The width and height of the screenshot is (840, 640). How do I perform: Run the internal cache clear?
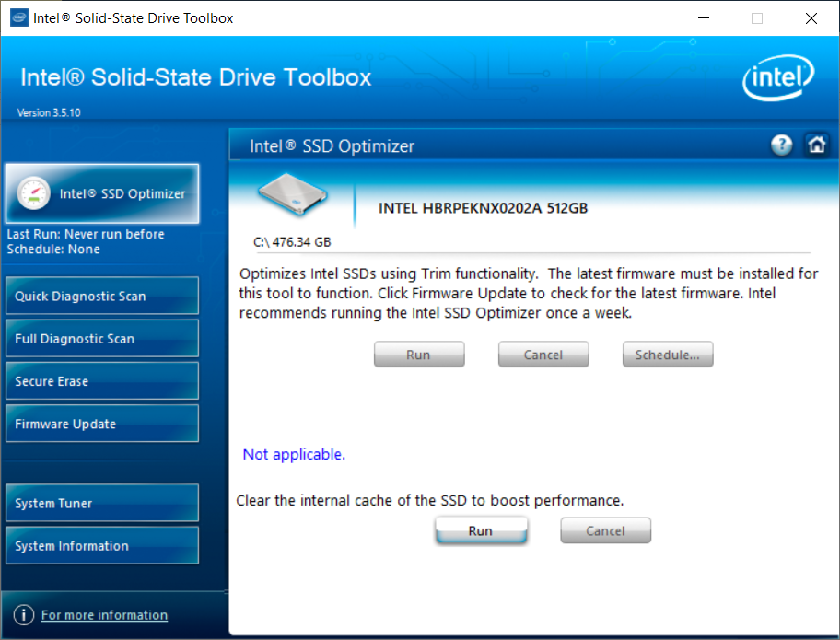(x=481, y=530)
